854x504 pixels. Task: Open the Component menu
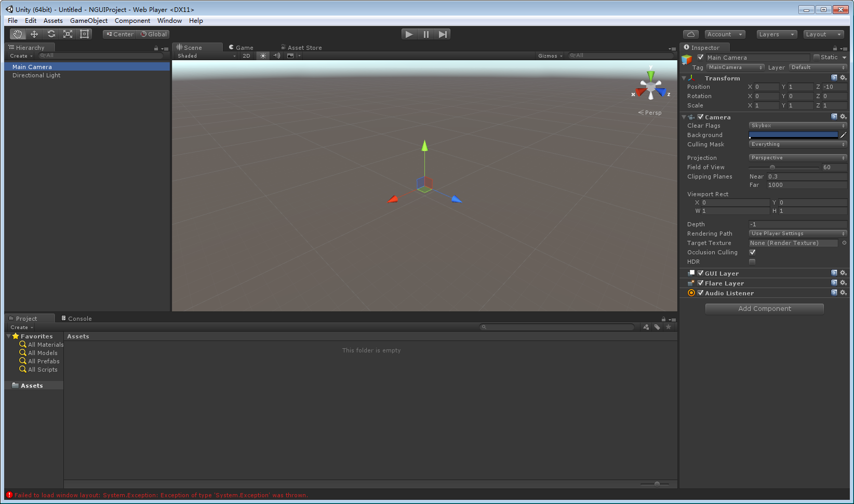(x=132, y=21)
